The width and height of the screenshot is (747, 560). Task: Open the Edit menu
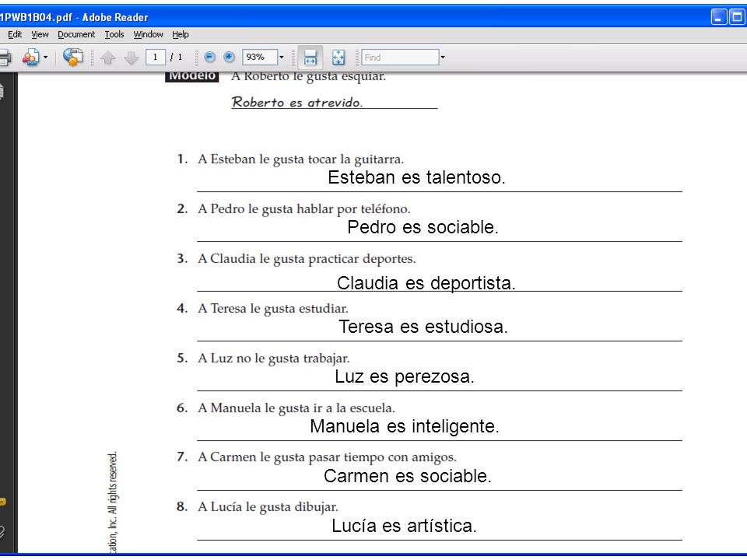tap(15, 34)
